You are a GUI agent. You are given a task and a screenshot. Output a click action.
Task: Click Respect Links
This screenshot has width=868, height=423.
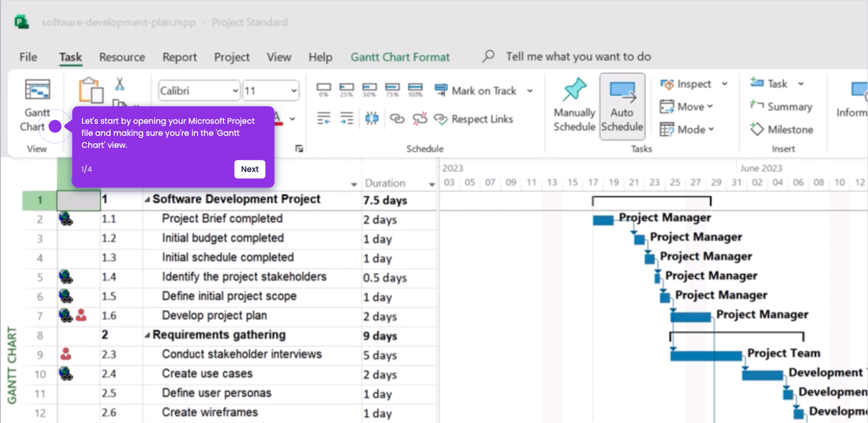pyautogui.click(x=473, y=119)
